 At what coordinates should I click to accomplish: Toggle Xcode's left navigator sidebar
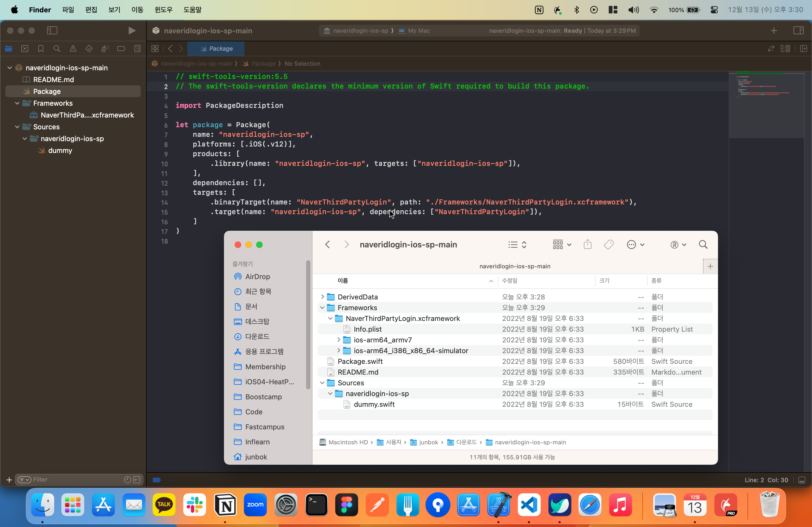(x=52, y=31)
